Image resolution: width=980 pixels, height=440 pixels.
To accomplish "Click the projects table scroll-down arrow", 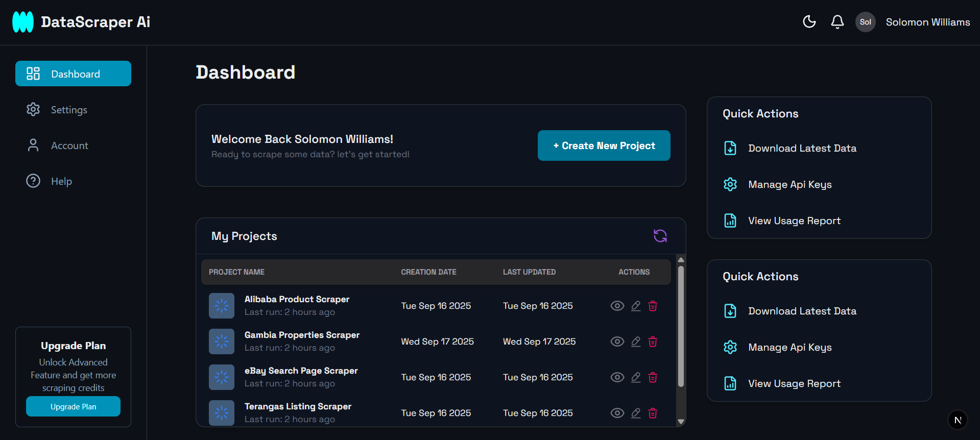I will click(680, 422).
